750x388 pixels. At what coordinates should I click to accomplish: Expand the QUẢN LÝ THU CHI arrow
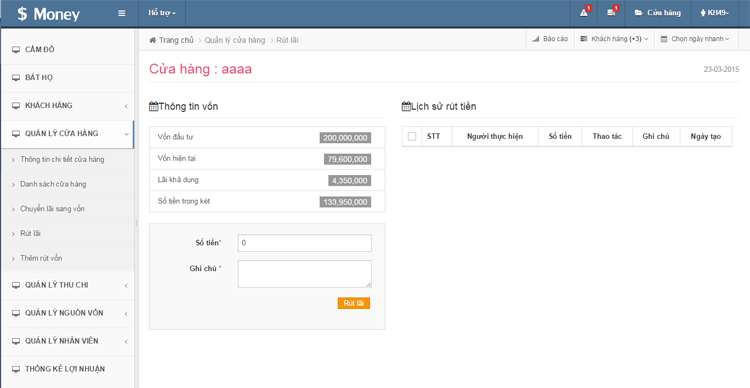126,286
